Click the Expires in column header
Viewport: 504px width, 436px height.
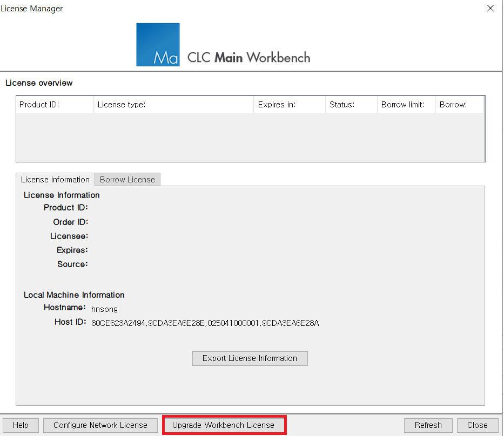click(290, 105)
